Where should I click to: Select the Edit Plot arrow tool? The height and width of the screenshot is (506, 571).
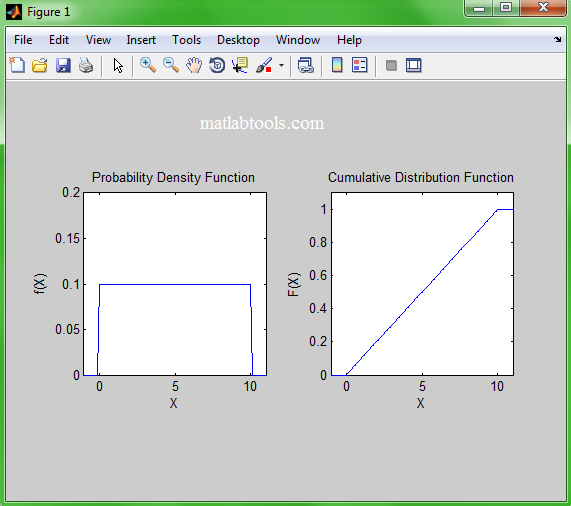click(x=118, y=66)
